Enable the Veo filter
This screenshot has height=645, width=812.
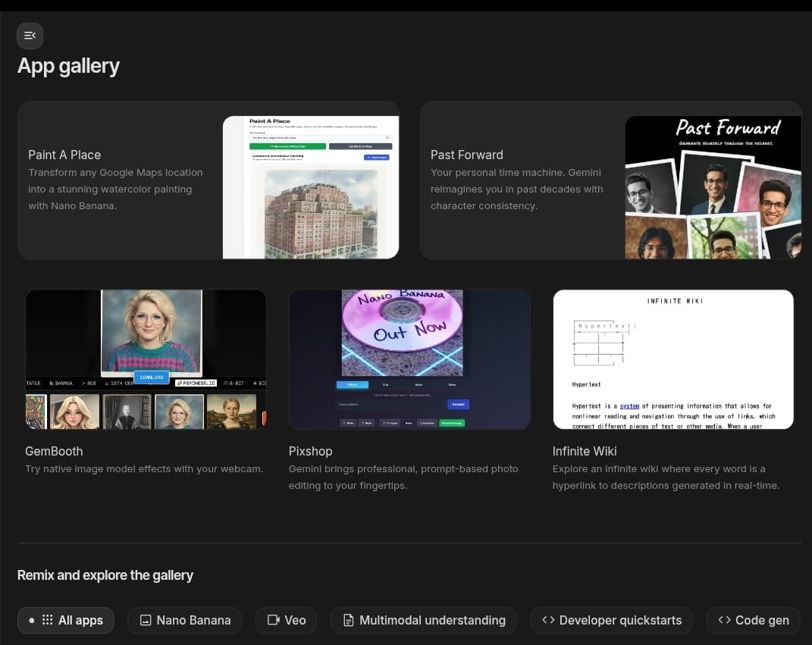point(286,620)
